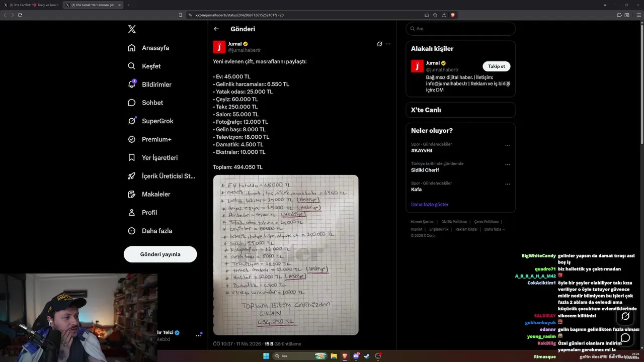Screen dimensions: 644x362
Task: Open SuperGrok icon in sidebar
Action: pos(132,121)
